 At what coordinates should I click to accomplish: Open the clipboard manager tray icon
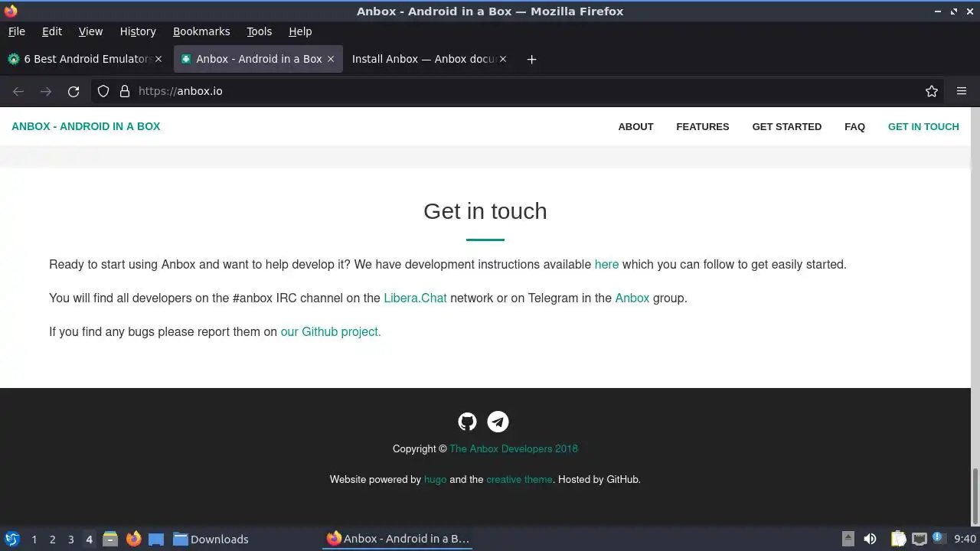[x=899, y=539]
